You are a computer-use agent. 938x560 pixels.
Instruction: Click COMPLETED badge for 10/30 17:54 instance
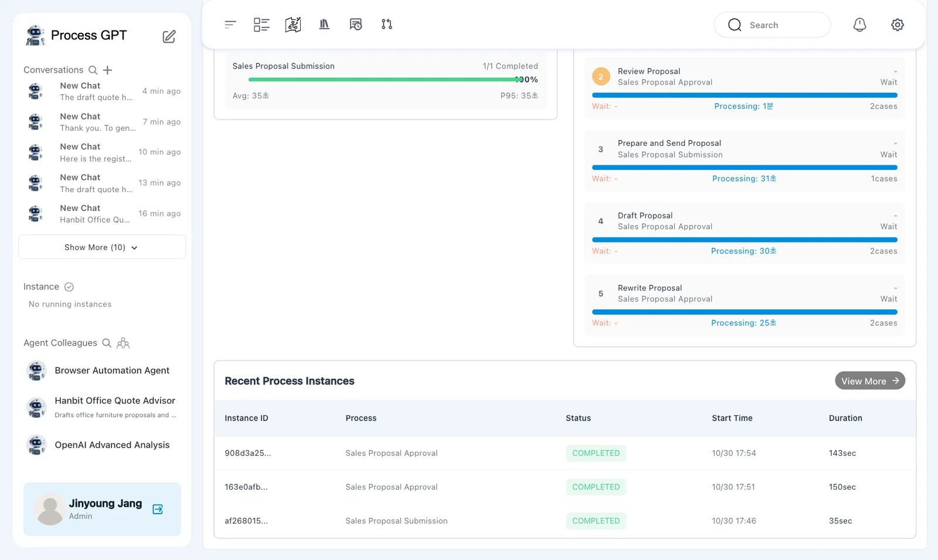coord(596,453)
